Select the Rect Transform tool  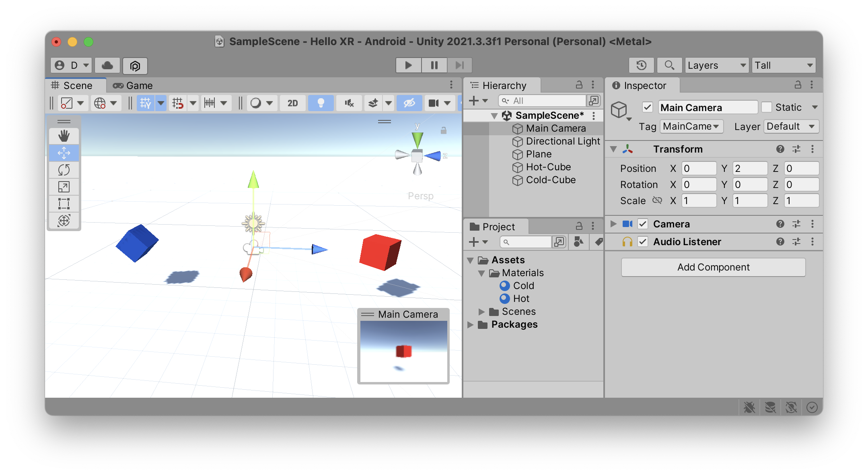(x=64, y=204)
